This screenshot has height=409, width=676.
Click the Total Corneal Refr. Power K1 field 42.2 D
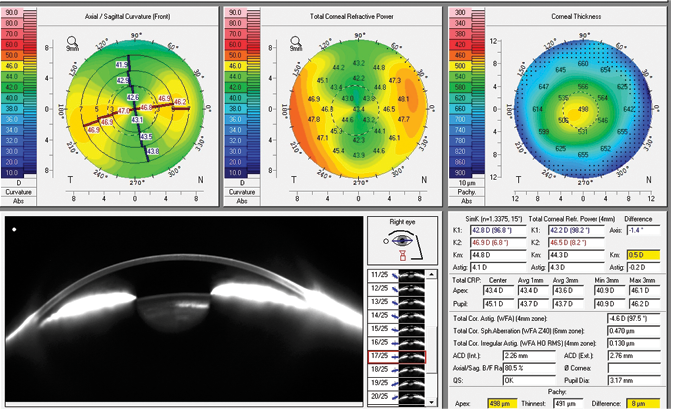tap(576, 230)
